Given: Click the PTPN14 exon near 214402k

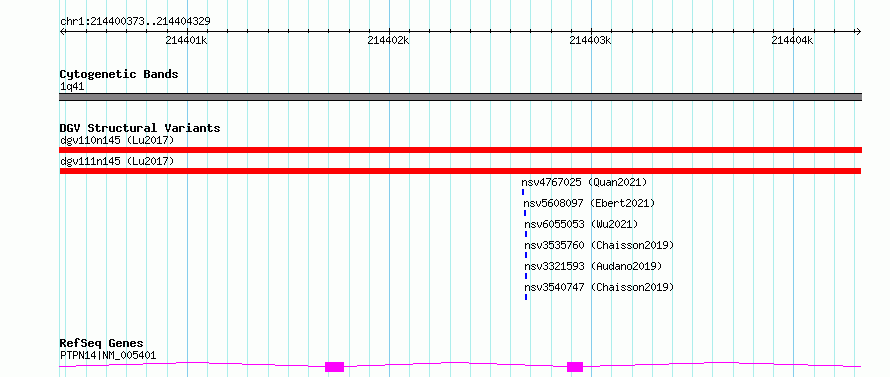Looking at the screenshot, I should pyautogui.click(x=334, y=367).
